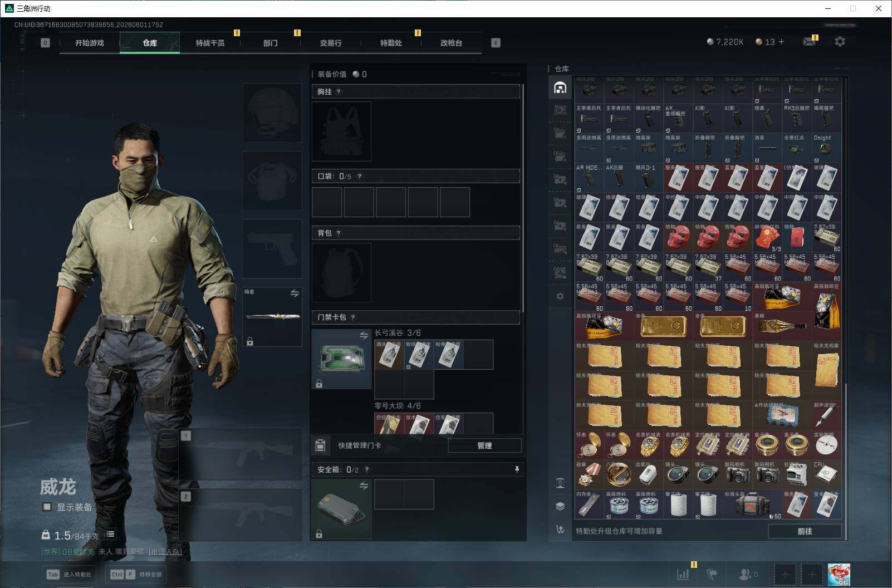
Task: Click the 进入特勤处 Tab shortcut button
Action: point(70,574)
